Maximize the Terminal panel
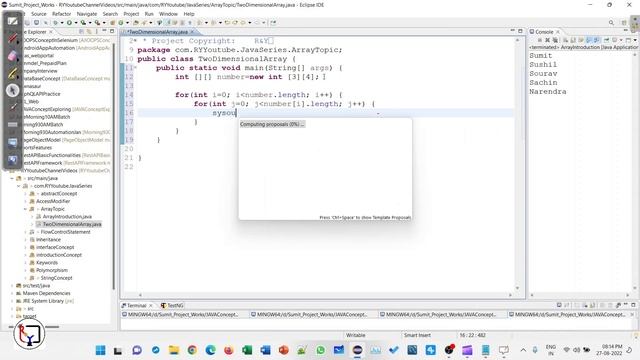The width and height of the screenshot is (640, 360). pyautogui.click(x=633, y=305)
